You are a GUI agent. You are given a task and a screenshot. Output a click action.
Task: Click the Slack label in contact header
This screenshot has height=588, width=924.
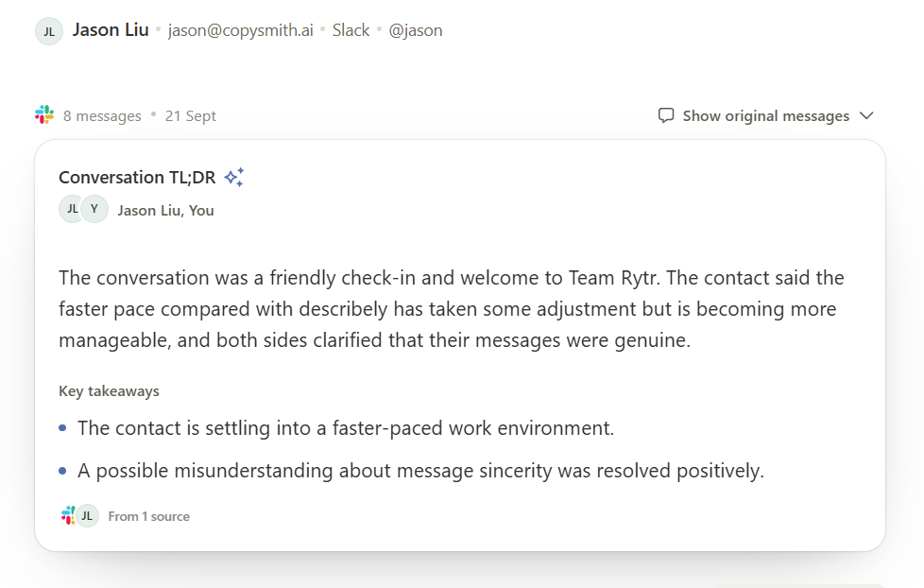point(351,30)
